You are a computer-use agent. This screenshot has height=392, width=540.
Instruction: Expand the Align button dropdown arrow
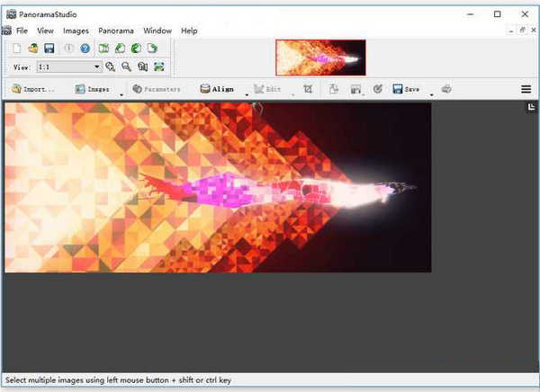pos(247,94)
